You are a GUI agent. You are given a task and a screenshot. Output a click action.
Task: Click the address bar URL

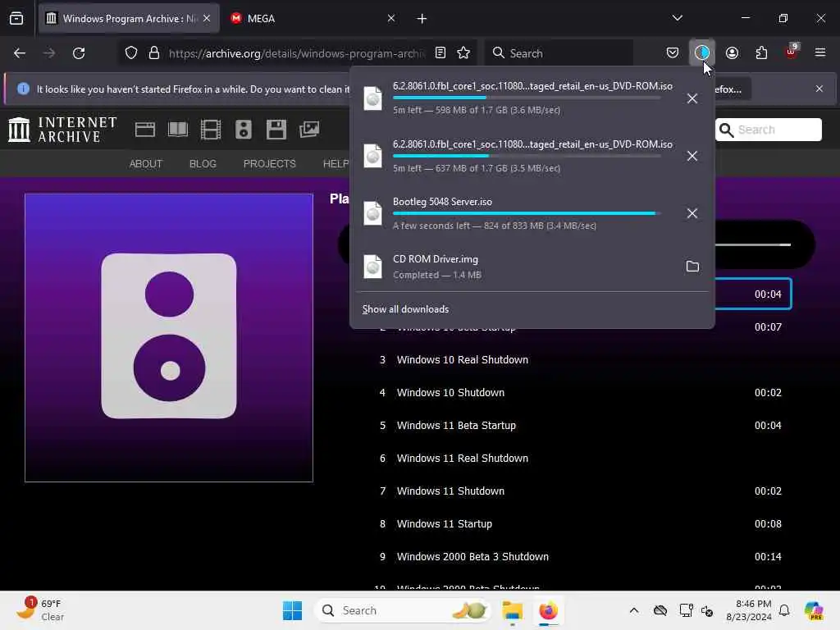pos(296,53)
